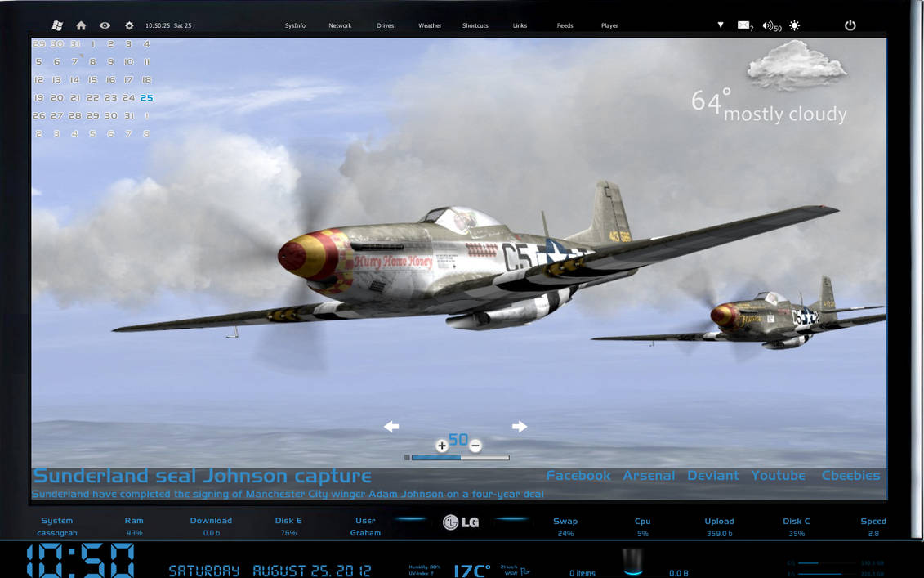Open the Shortcuts menu

475,25
